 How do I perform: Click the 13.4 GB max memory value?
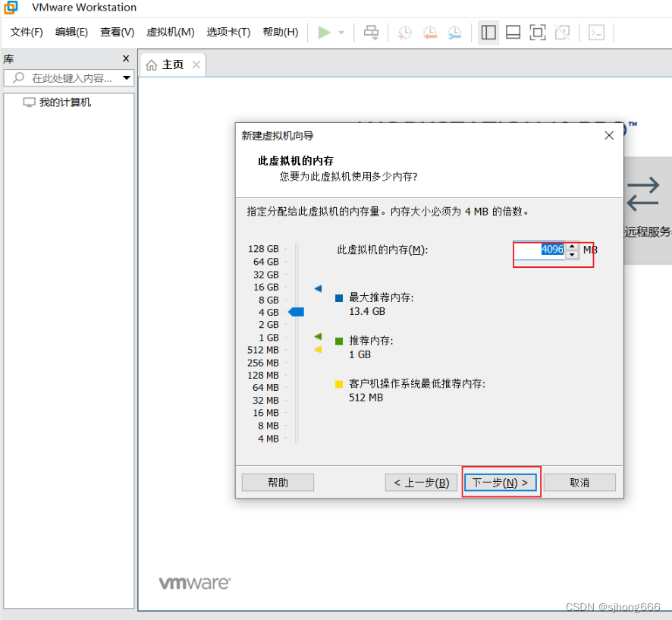367,311
